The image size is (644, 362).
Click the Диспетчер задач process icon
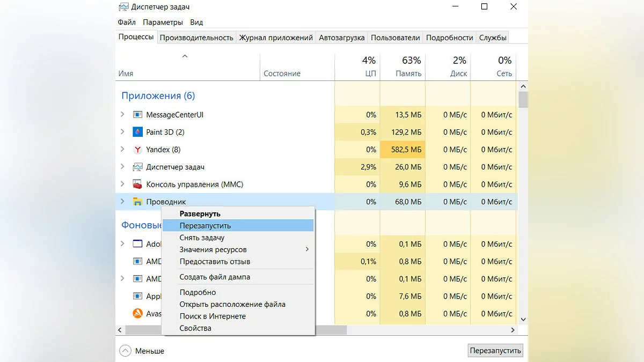[x=137, y=167]
